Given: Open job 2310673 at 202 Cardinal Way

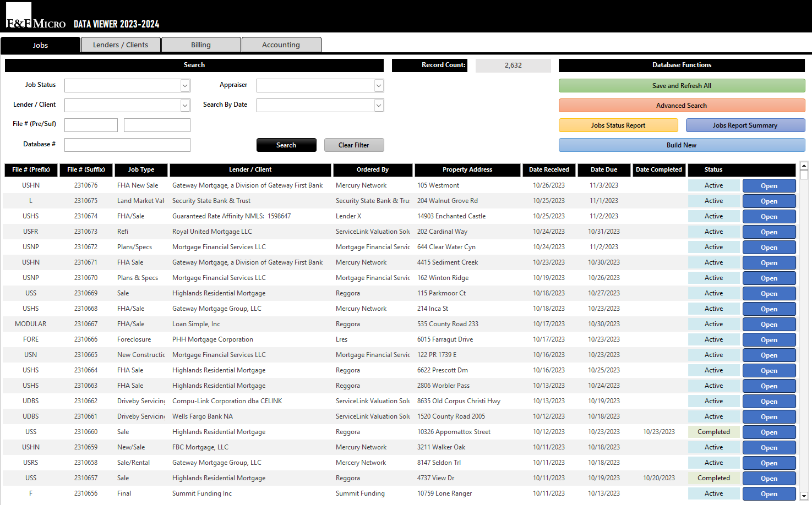Looking at the screenshot, I should coord(769,232).
